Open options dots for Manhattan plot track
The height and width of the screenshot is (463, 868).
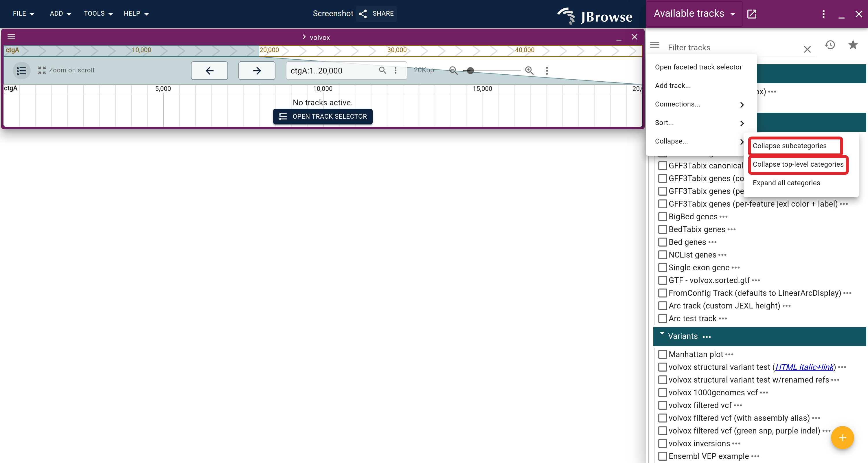(x=729, y=354)
